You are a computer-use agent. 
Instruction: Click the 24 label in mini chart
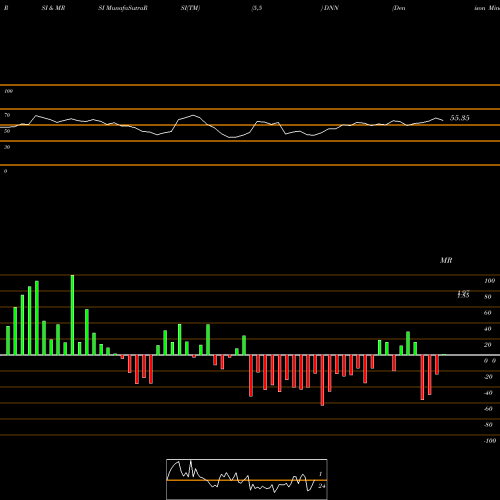tap(322, 486)
